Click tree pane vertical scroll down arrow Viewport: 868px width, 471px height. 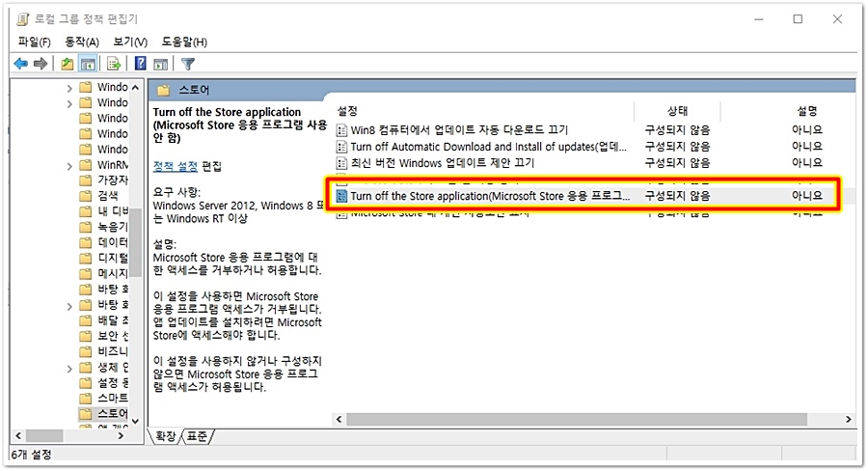click(135, 422)
